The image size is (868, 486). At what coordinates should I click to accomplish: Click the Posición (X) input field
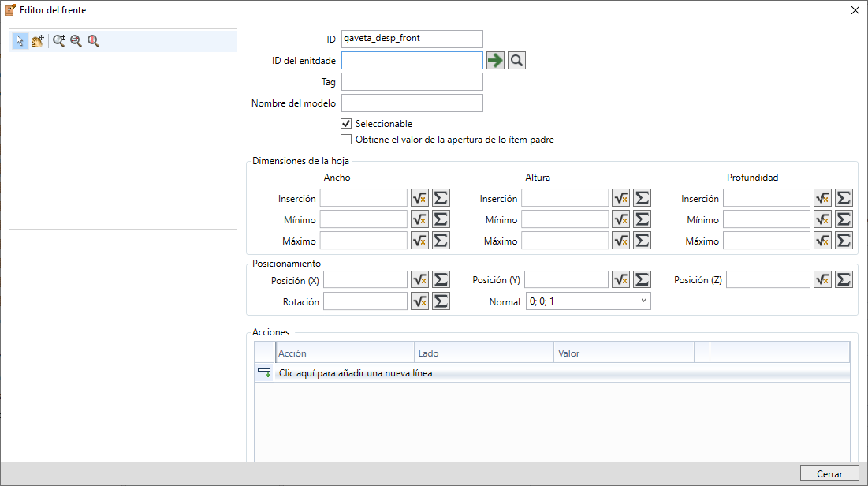[x=365, y=279]
